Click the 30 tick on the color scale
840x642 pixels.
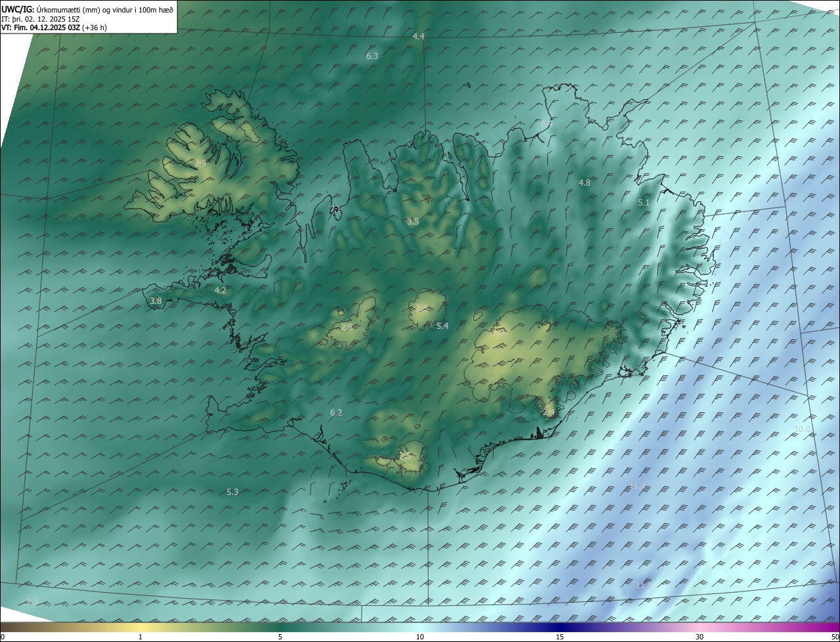[x=700, y=637]
